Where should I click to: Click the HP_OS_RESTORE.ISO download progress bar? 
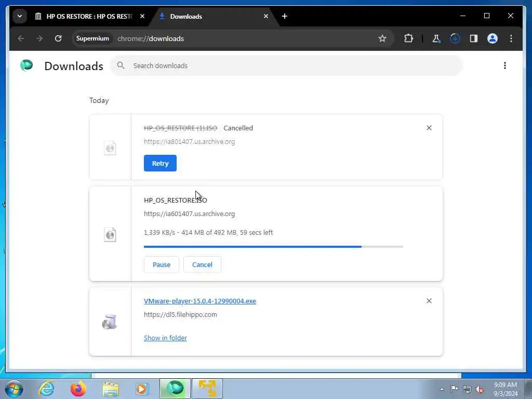coord(273,247)
